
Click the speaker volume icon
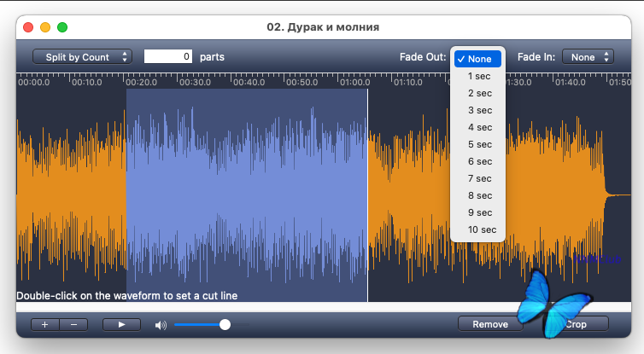pos(161,325)
